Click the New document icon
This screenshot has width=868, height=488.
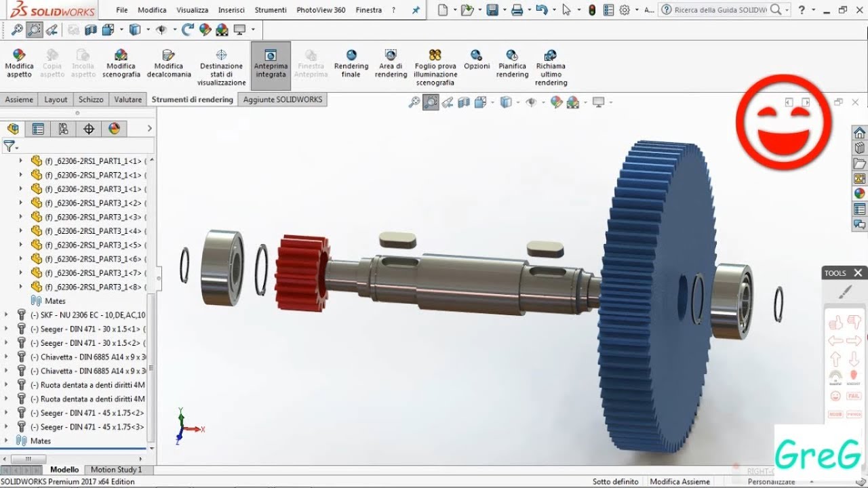tap(443, 10)
